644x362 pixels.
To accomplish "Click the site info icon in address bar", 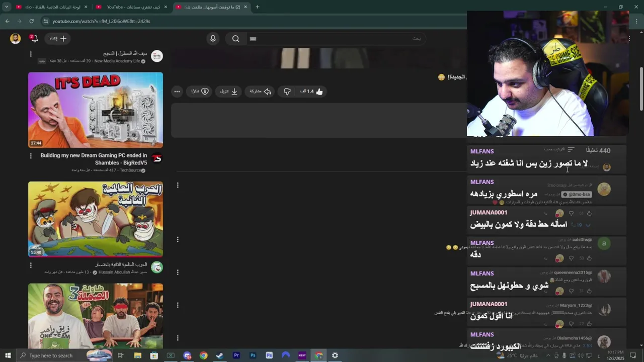I will tap(46, 21).
